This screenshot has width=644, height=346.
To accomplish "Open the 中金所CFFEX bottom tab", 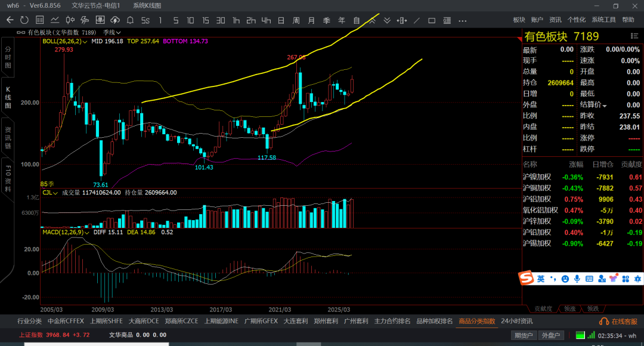I will pos(66,321).
